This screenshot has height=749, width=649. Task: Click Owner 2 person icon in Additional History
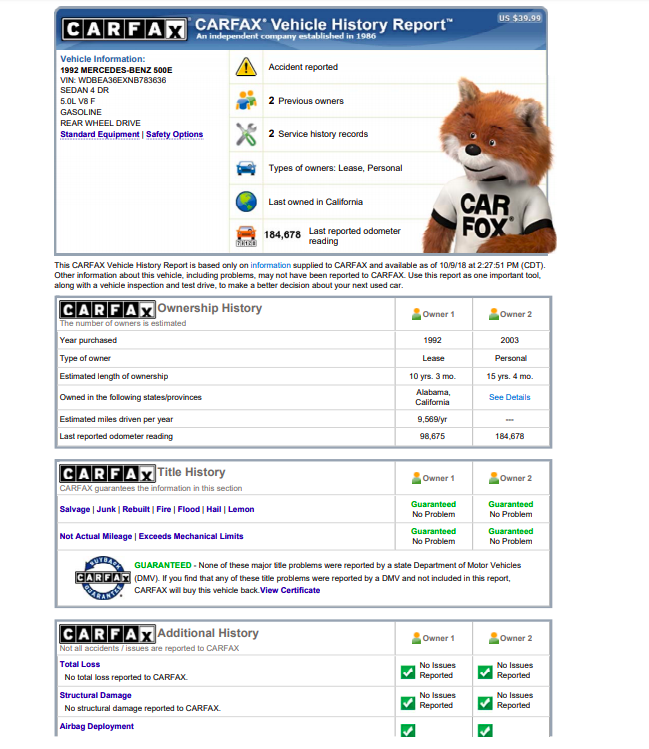pos(493,638)
